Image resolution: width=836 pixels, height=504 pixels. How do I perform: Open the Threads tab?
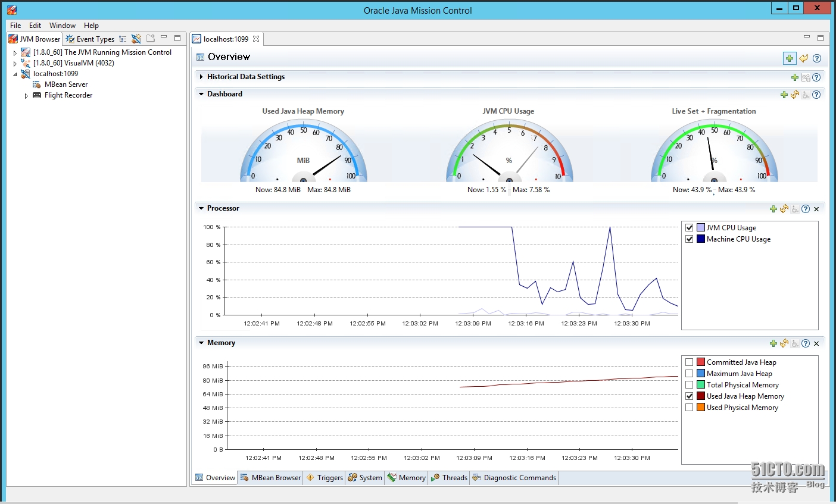(450, 478)
